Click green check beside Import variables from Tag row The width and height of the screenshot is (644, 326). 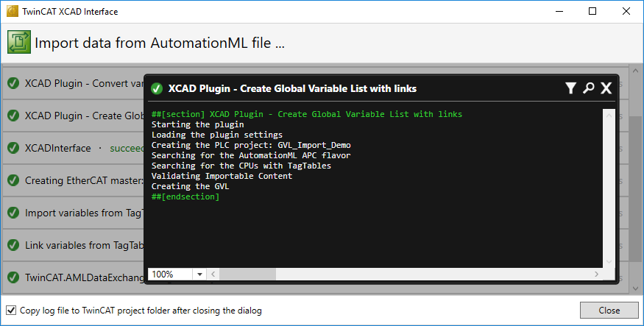pyautogui.click(x=13, y=213)
